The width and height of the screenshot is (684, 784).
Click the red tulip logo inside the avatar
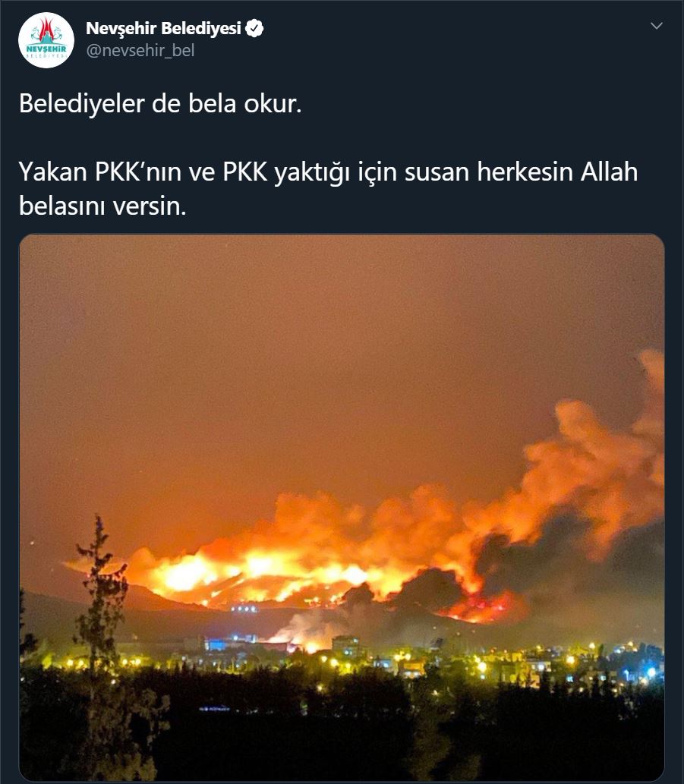[46, 30]
